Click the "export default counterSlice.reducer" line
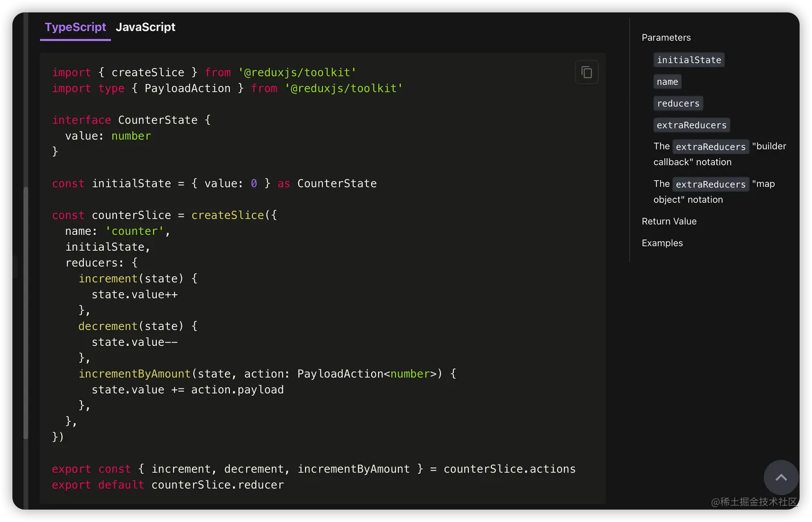 (168, 485)
